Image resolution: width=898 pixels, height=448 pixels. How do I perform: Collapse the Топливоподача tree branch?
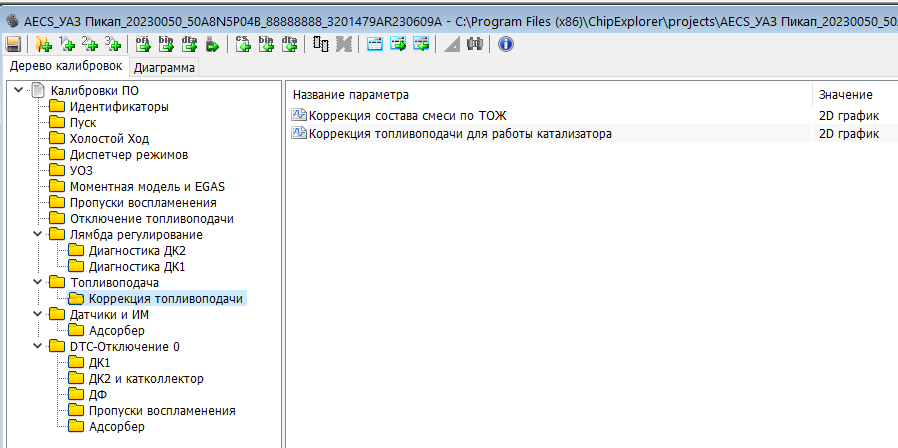click(38, 283)
